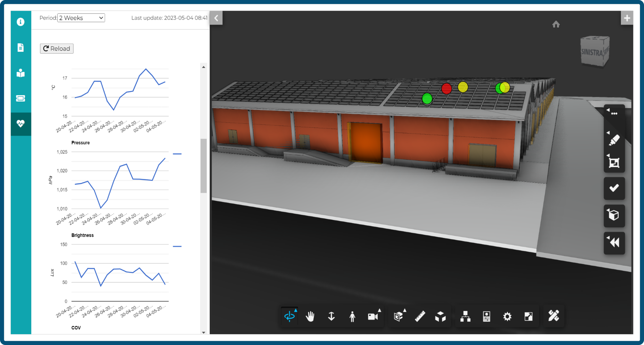Image resolution: width=644 pixels, height=345 pixels.
Task: Click the chart panel scrollbar down arrow
Action: click(x=204, y=332)
